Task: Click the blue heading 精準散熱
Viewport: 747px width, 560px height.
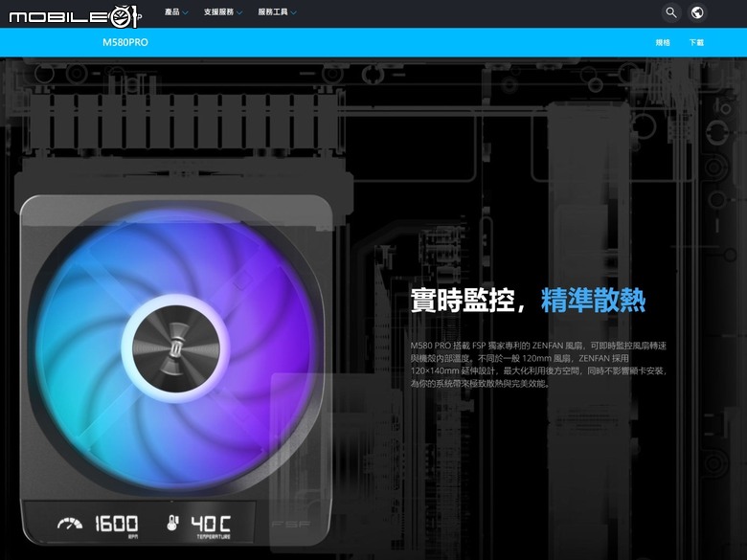Action: [x=593, y=300]
